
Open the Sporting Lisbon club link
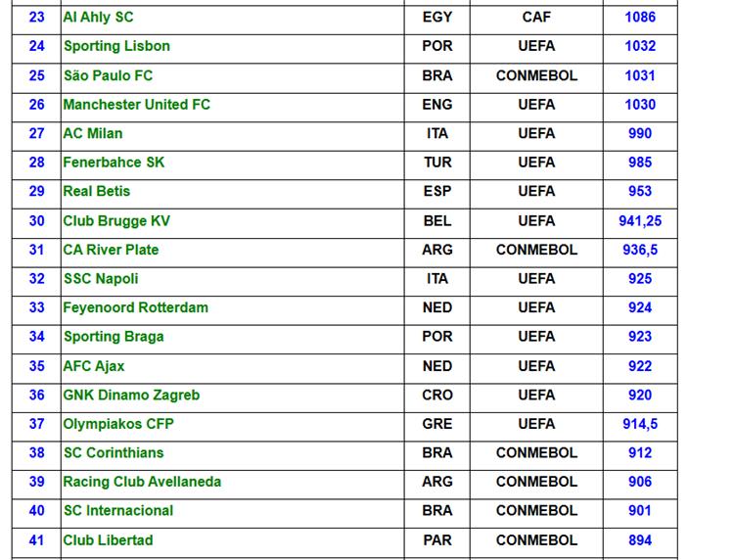[x=116, y=46]
